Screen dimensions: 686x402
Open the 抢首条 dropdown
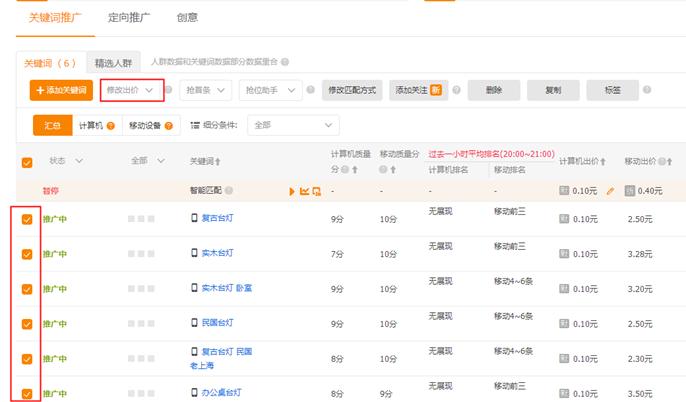[206, 90]
